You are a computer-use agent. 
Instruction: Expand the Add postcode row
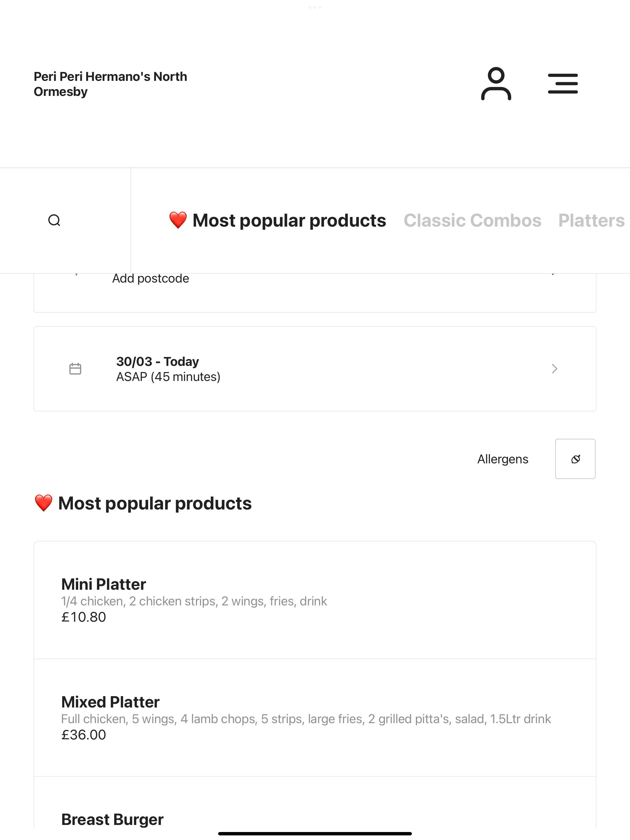click(315, 292)
